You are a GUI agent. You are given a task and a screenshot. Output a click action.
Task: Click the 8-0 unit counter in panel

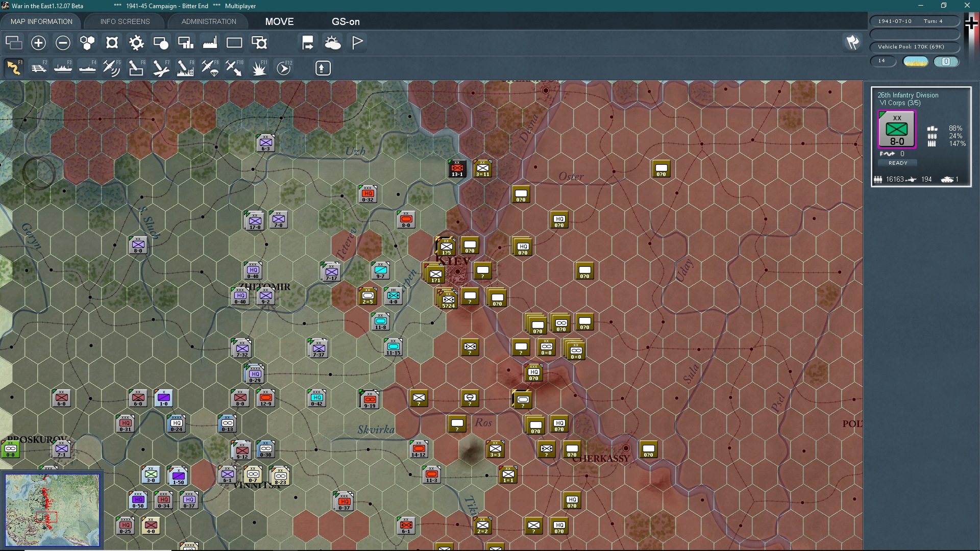[x=897, y=130]
